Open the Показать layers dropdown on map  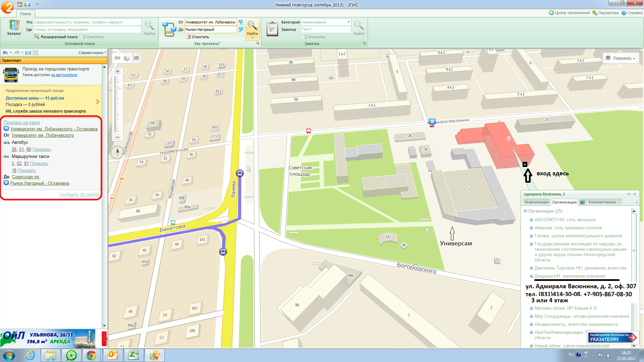click(621, 58)
